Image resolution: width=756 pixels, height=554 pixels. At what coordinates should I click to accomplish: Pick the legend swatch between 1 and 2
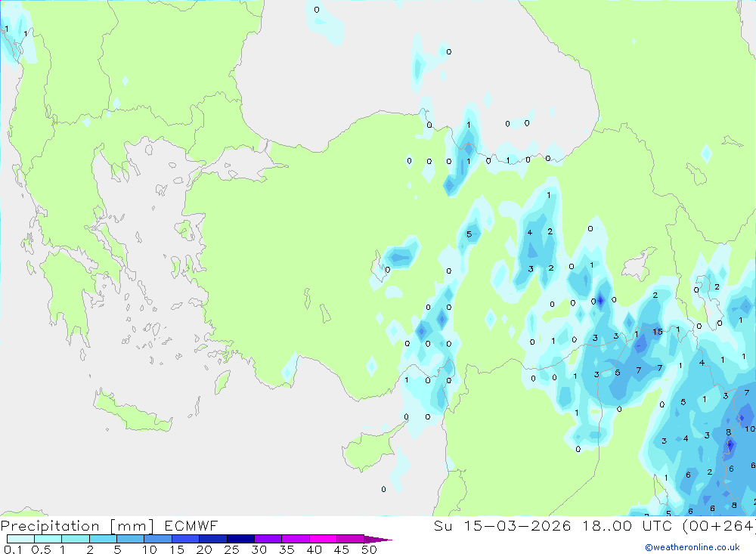click(x=75, y=539)
